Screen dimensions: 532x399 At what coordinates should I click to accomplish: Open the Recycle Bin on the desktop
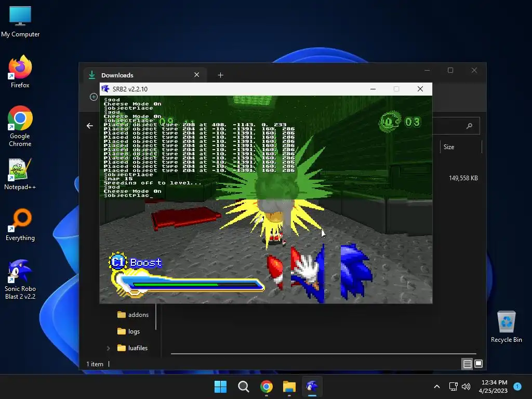click(x=506, y=327)
